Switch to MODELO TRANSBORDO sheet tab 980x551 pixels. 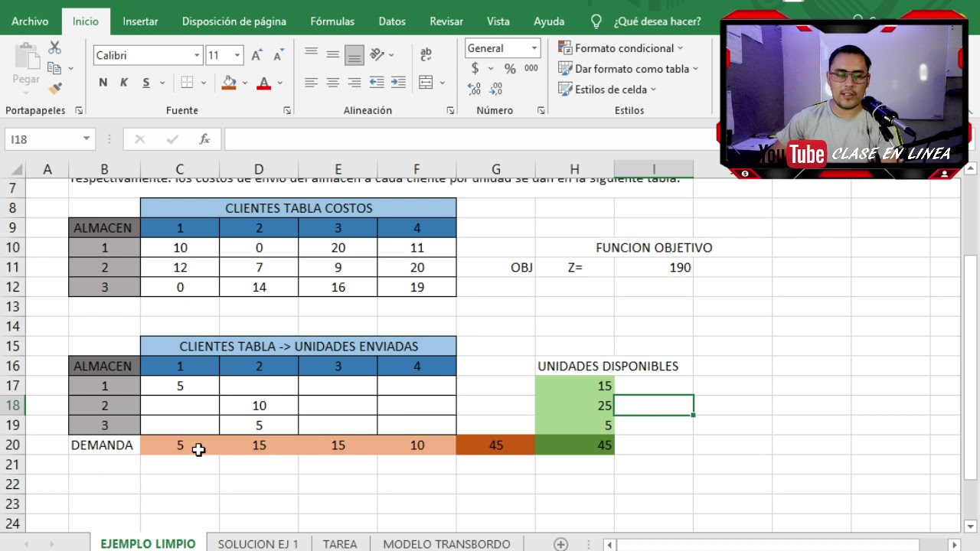pyautogui.click(x=446, y=544)
